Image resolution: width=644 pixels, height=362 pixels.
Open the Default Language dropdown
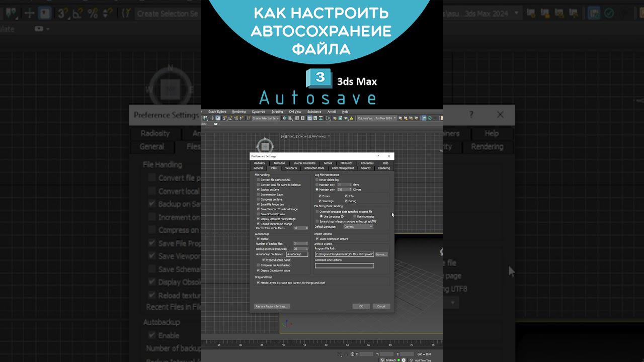pyautogui.click(x=358, y=227)
